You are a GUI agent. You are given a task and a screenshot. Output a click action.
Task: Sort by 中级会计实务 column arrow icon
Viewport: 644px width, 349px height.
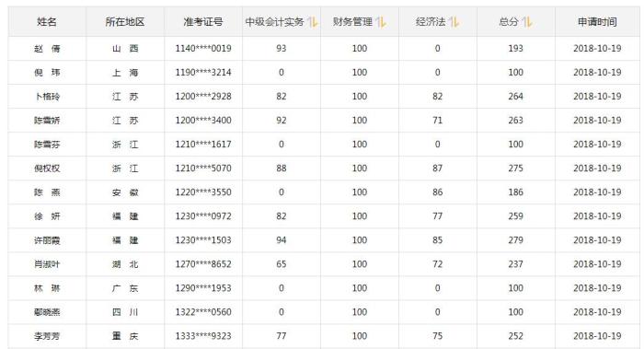313,22
